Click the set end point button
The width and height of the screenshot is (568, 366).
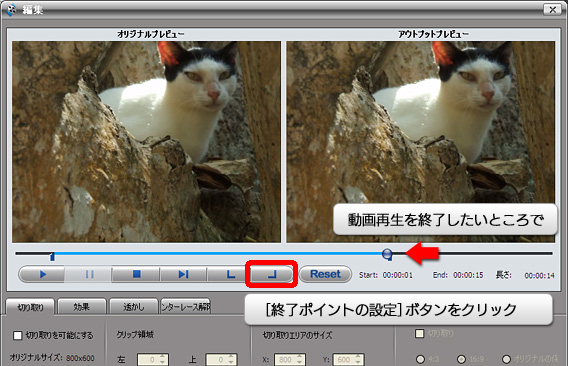point(272,274)
